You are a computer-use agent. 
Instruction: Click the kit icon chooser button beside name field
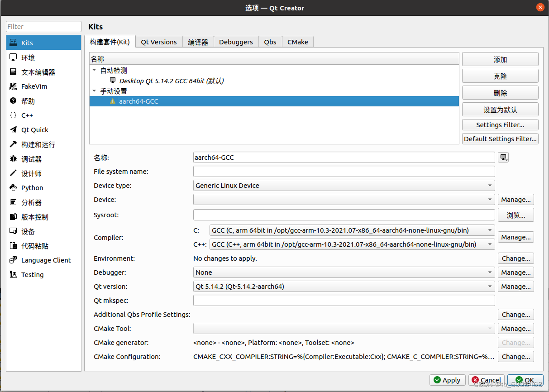[x=503, y=158]
